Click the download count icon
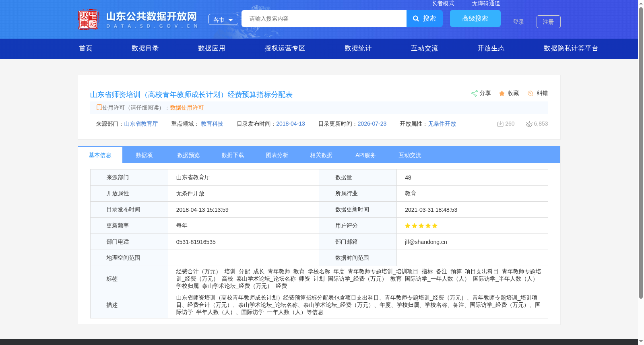 click(x=500, y=124)
